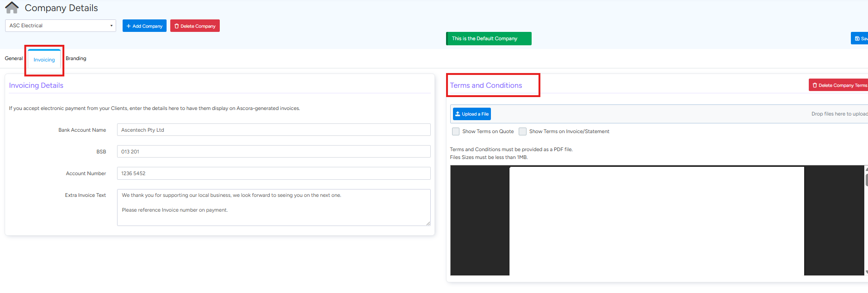
Task: Click the Add Company button
Action: [144, 26]
